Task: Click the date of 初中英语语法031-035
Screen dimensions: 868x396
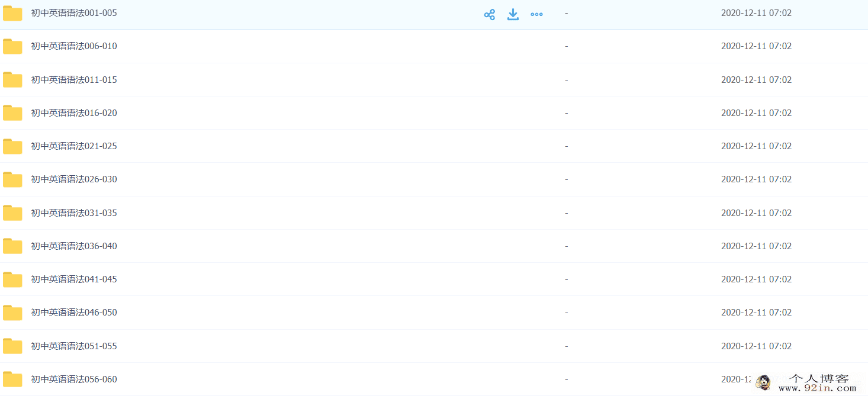Action: click(x=756, y=213)
